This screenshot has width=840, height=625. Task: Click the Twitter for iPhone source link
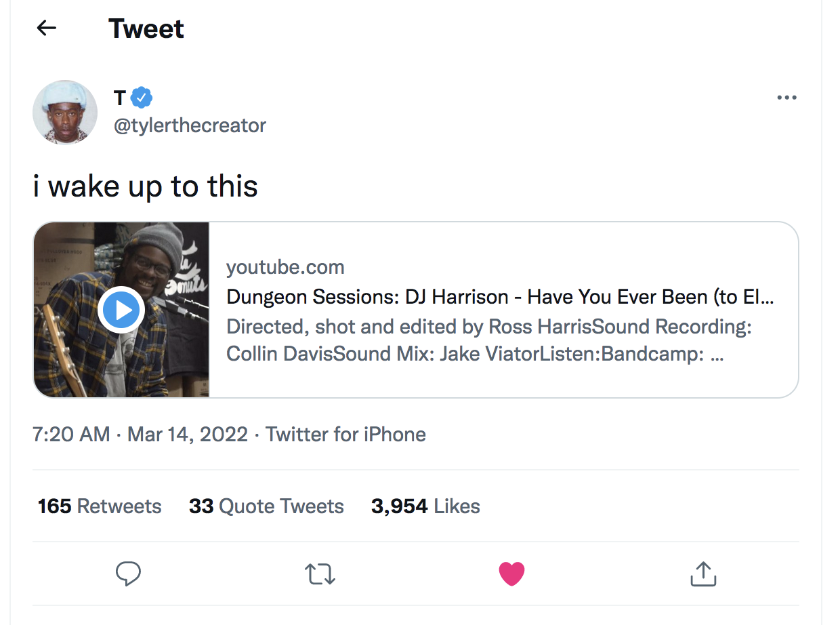pos(345,435)
